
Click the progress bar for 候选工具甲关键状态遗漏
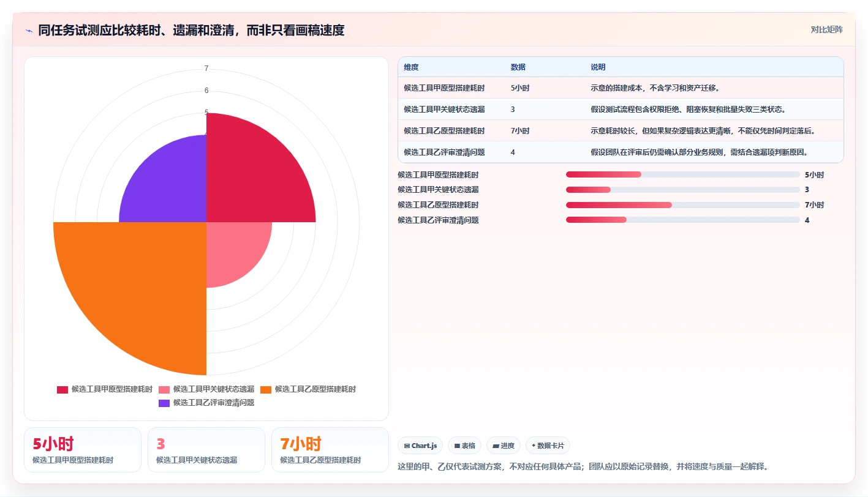[x=683, y=190]
